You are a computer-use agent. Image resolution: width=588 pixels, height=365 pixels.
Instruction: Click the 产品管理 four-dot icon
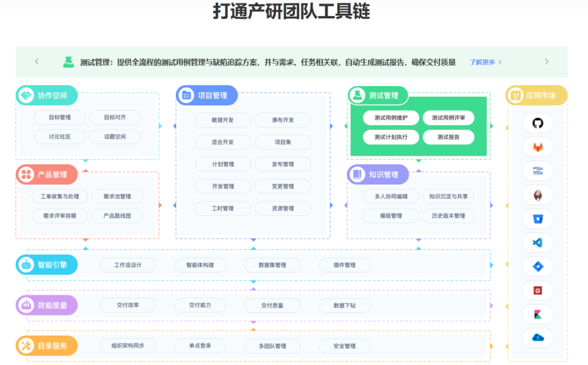[x=26, y=175]
